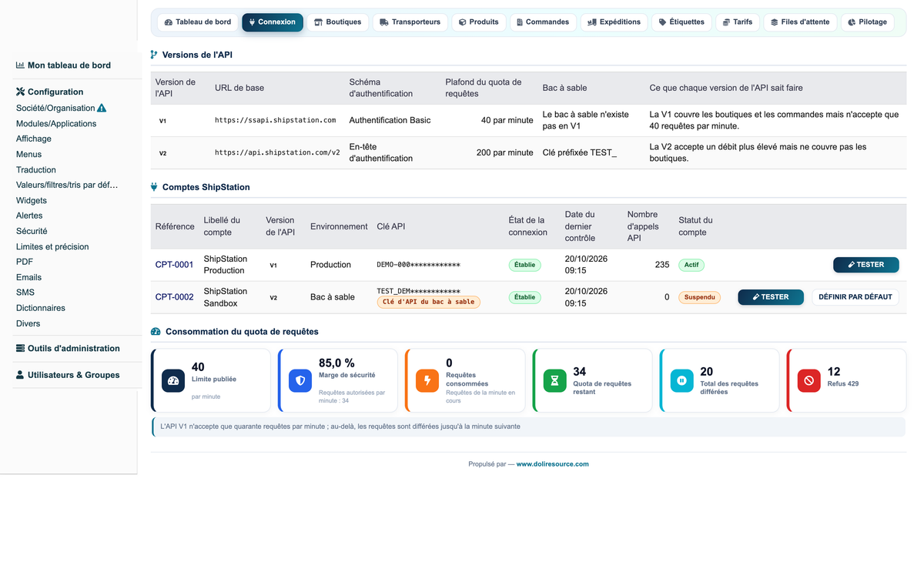Click the Actif status badge

[x=691, y=265]
